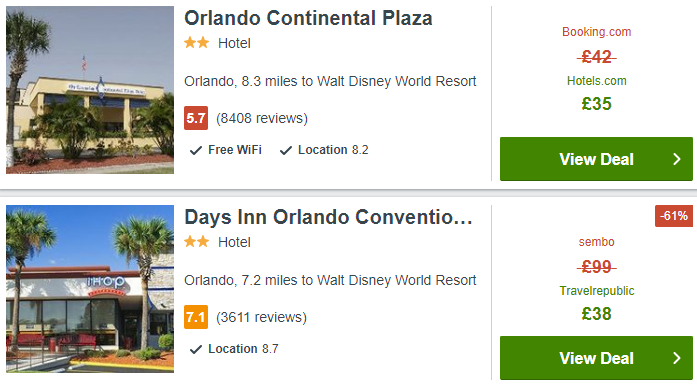Viewport: 697px width, 388px height.
Task: Click the Location 8.2 checkmark icon
Action: 285,151
